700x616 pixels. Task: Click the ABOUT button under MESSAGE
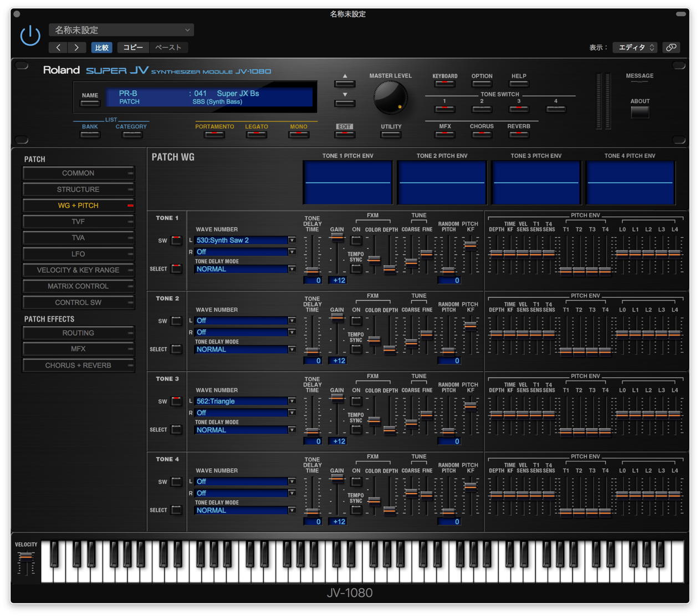(x=639, y=111)
